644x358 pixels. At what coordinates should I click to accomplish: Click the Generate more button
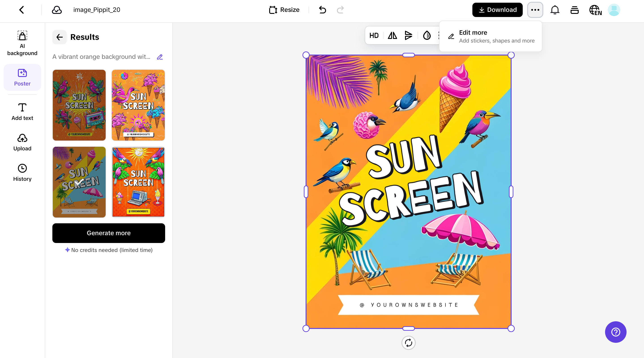[x=109, y=233]
